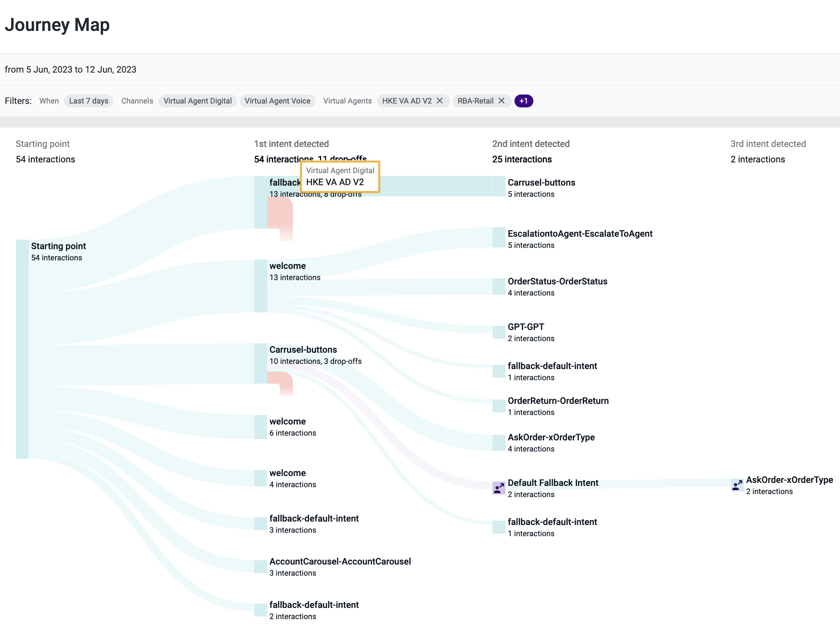The height and width of the screenshot is (635, 840).
Task: Remove the HKE VA AD V2 virtual agent filter
Action: point(440,101)
